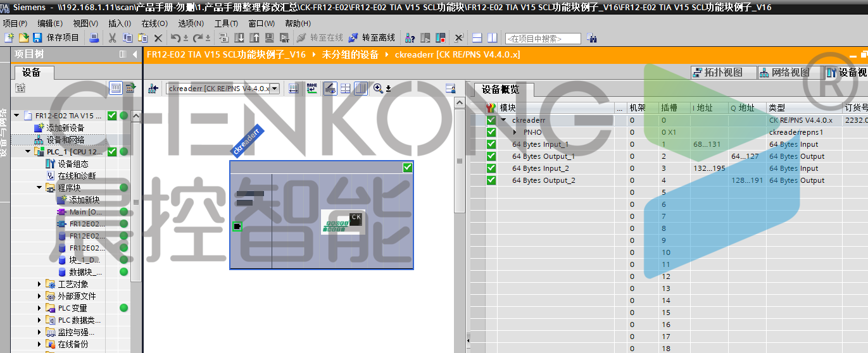
Task: Click the zoom magnifier icon in device view
Action: tap(378, 89)
